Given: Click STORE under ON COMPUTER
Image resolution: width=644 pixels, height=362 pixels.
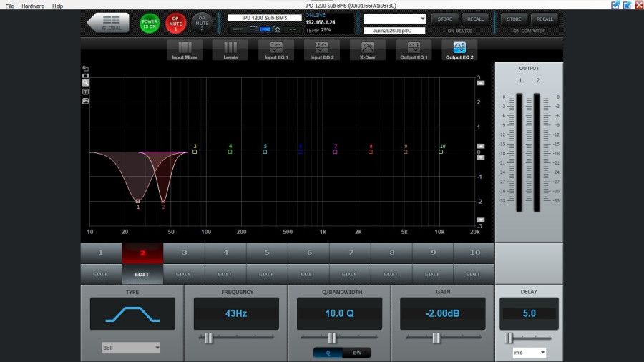Looking at the screenshot, I should click(514, 19).
